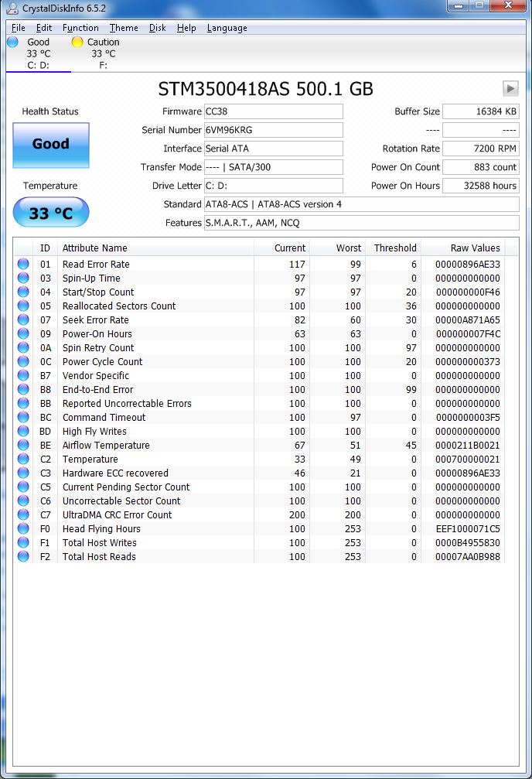
Task: Click the yellow Caution status icon for F:
Action: 77,42
